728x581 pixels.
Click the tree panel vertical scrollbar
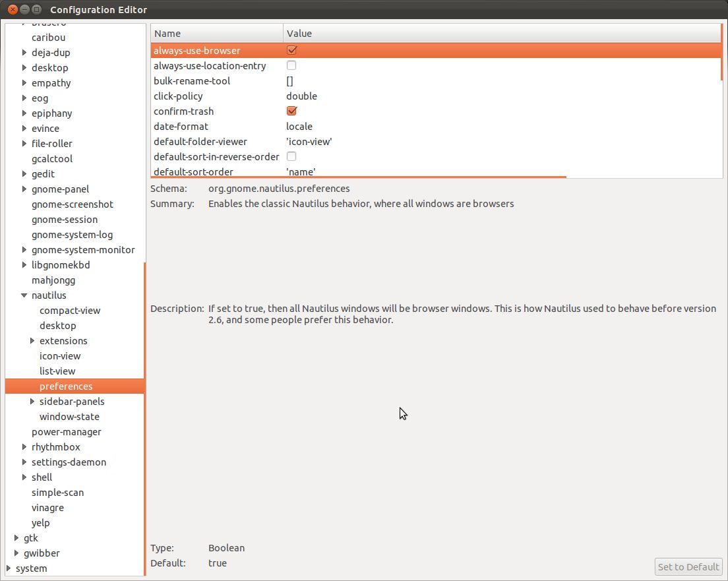coord(145,419)
